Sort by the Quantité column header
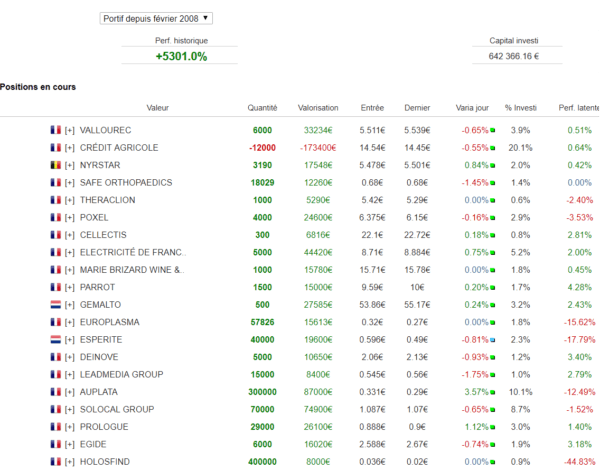The image size is (600, 470). coord(262,108)
